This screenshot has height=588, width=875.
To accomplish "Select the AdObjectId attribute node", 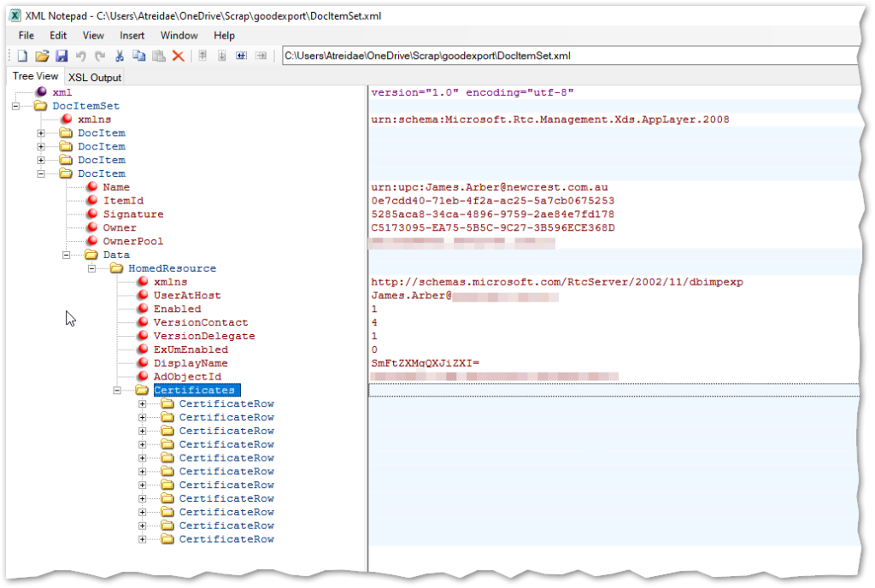I will pyautogui.click(x=187, y=377).
